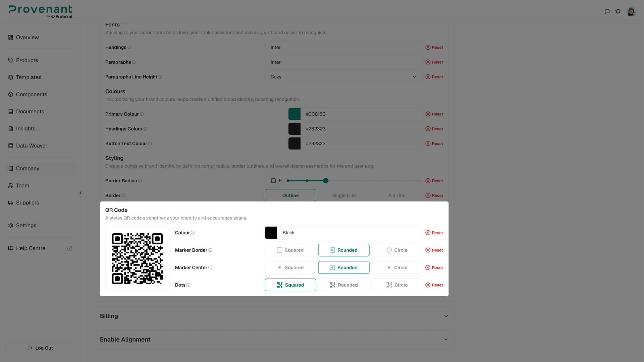644x362 pixels.
Task: Click the black QR colour swatch
Action: (x=271, y=233)
